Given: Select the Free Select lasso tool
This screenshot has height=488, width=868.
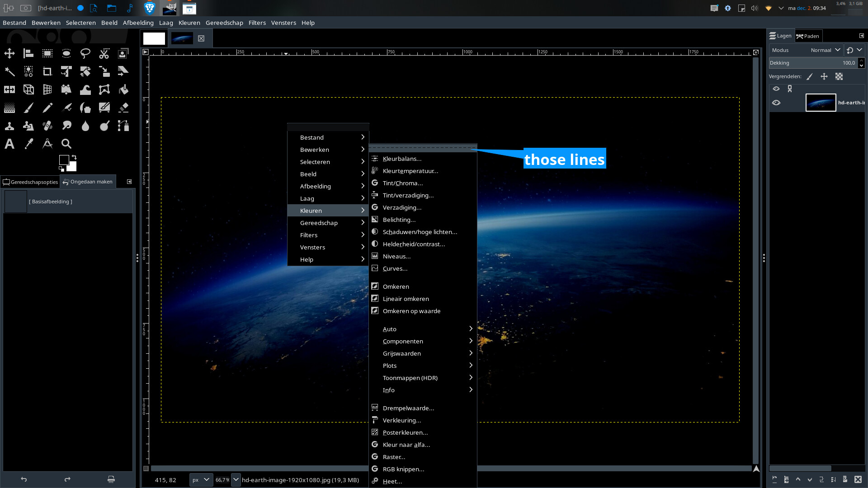Looking at the screenshot, I should (x=85, y=53).
